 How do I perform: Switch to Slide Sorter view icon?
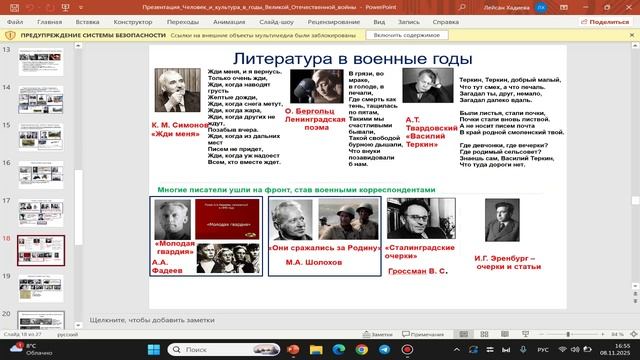click(484, 334)
